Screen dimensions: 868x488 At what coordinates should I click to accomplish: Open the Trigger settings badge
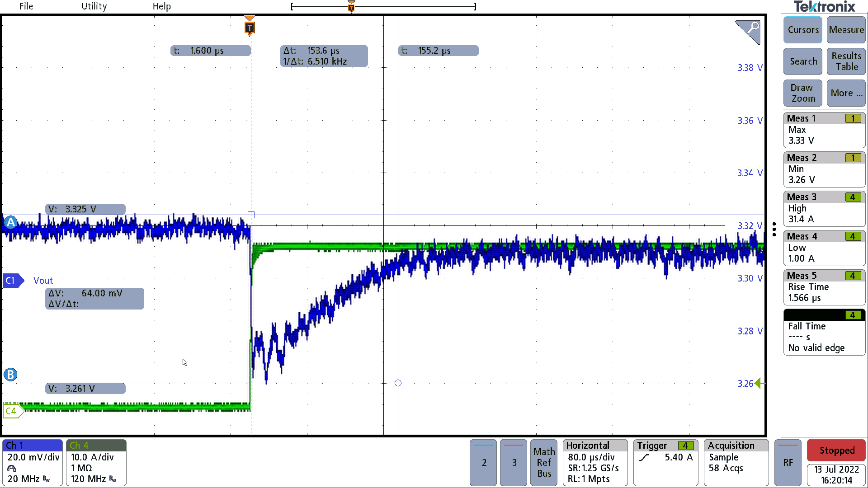[x=665, y=463]
